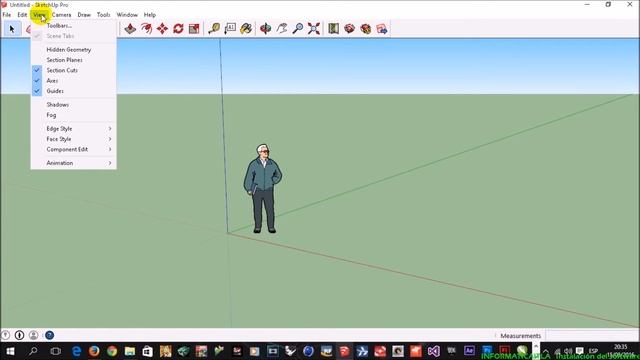Select the Paint Bucket tool
640x360 pixels.
click(246, 29)
